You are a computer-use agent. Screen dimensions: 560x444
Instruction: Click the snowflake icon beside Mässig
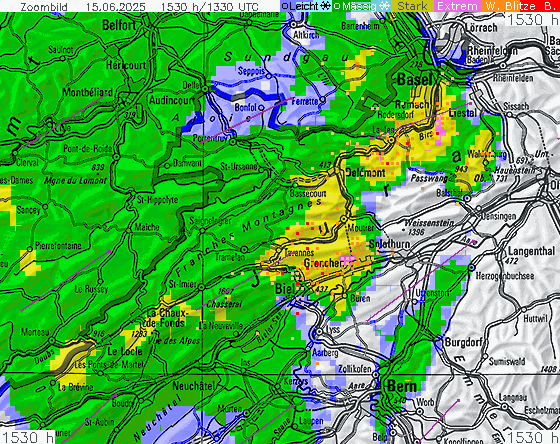[384, 6]
